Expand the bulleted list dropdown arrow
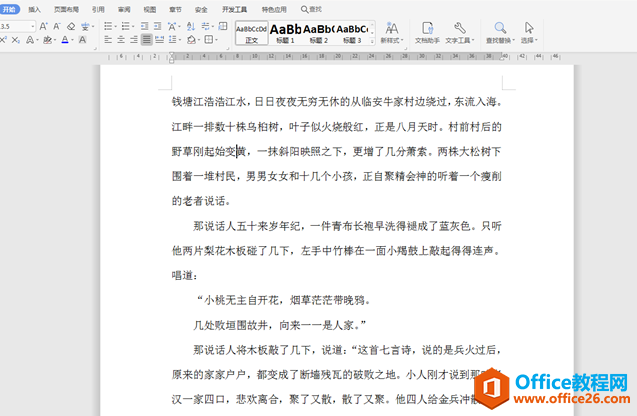 click(x=115, y=27)
